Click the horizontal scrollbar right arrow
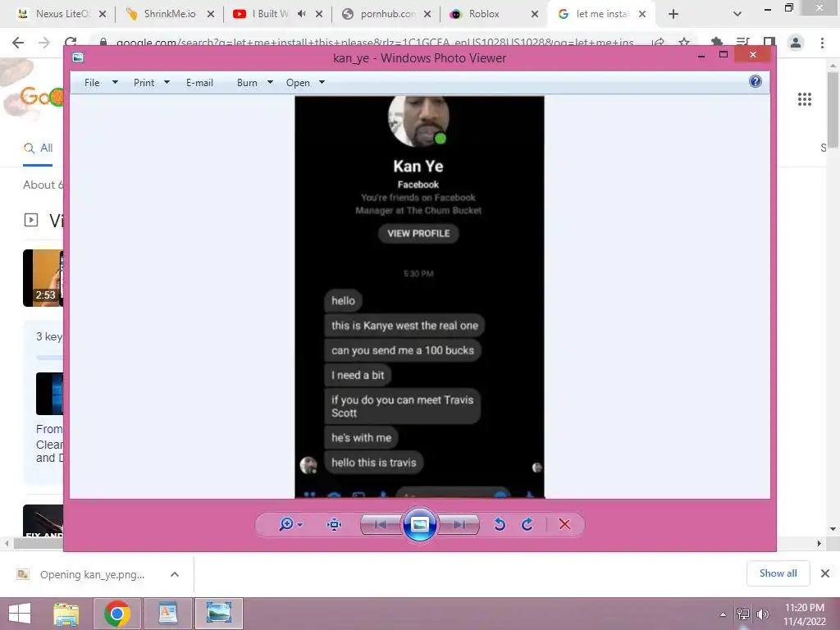This screenshot has width=840, height=630. [x=819, y=543]
